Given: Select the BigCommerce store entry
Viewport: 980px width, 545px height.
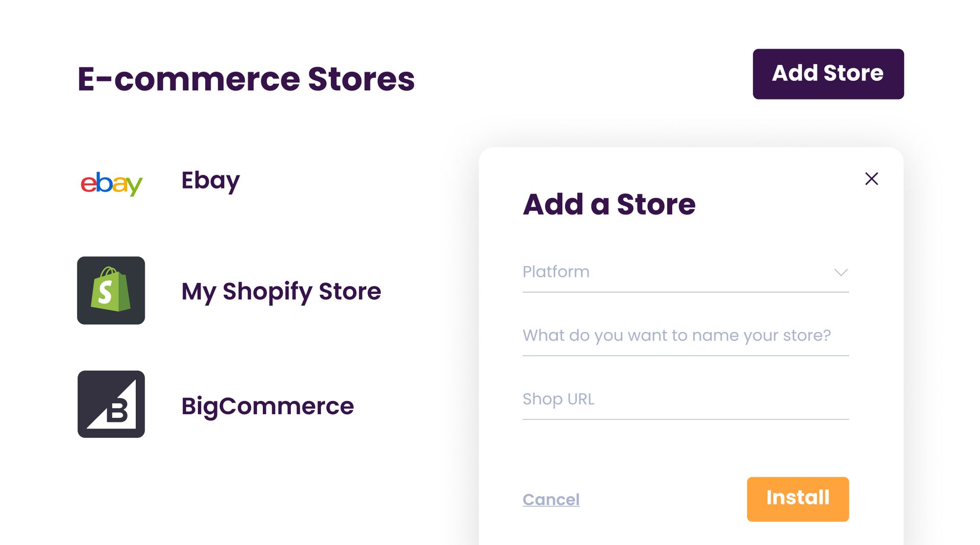Looking at the screenshot, I should (x=267, y=406).
